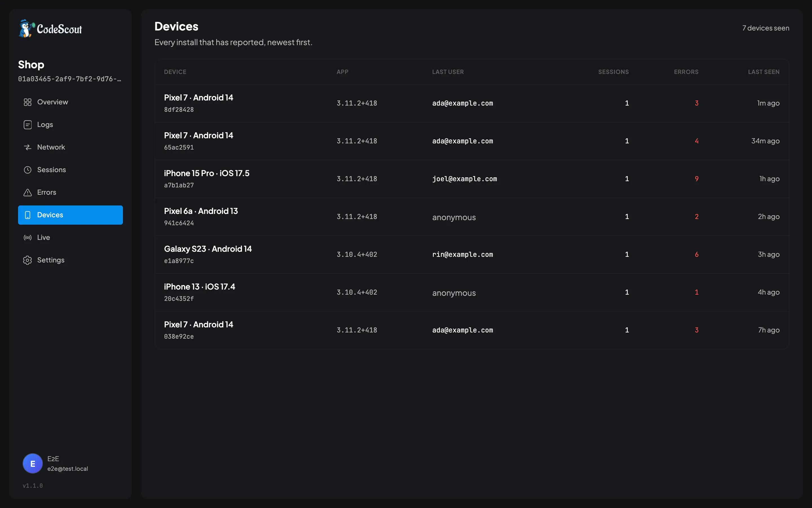This screenshot has height=508, width=812.
Task: Click the Sessions column header
Action: [x=613, y=72]
